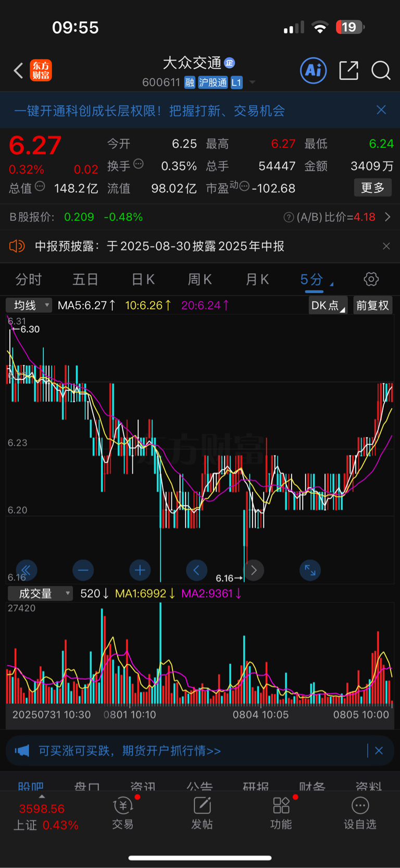Close the futures promo banner
Screen dimensions: 400x868
click(379, 751)
